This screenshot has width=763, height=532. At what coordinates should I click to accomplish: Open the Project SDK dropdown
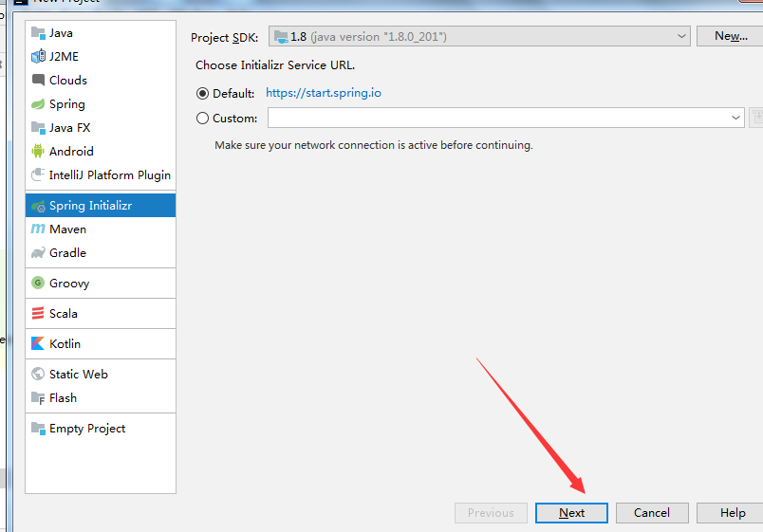[479, 36]
